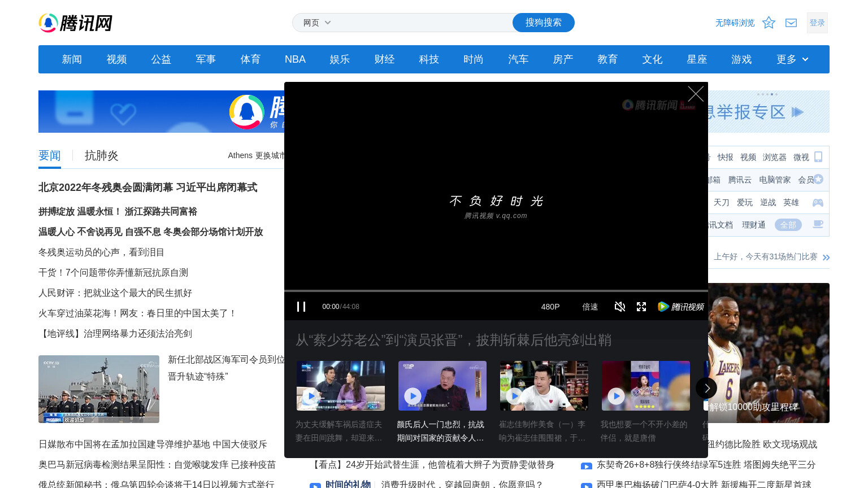Open the 体育 channel

click(x=250, y=59)
